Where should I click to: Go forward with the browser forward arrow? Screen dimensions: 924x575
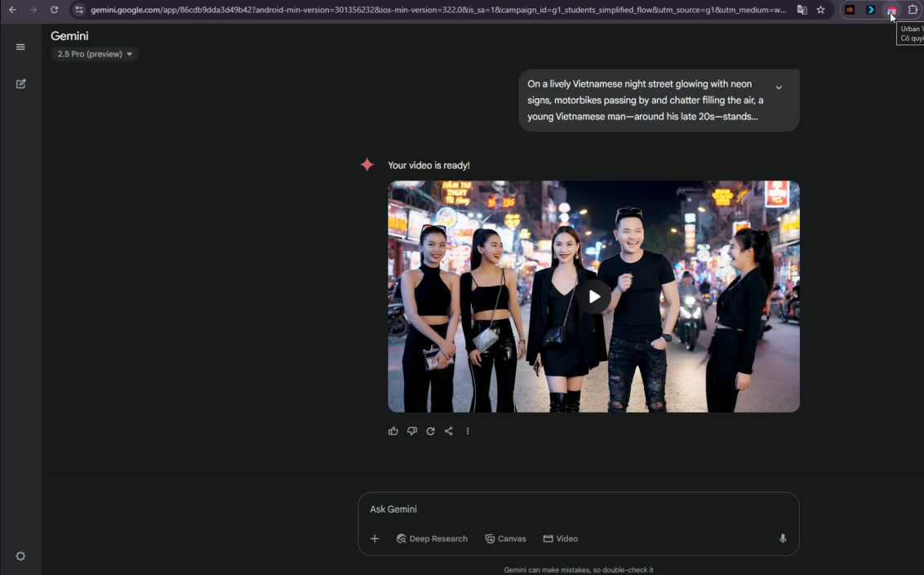point(33,10)
